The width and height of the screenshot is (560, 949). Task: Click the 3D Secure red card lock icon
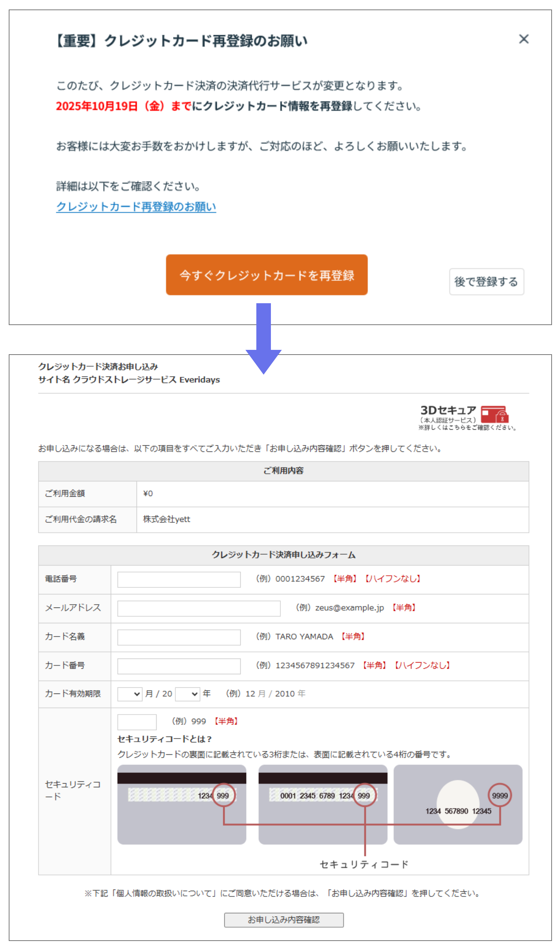pos(494,414)
